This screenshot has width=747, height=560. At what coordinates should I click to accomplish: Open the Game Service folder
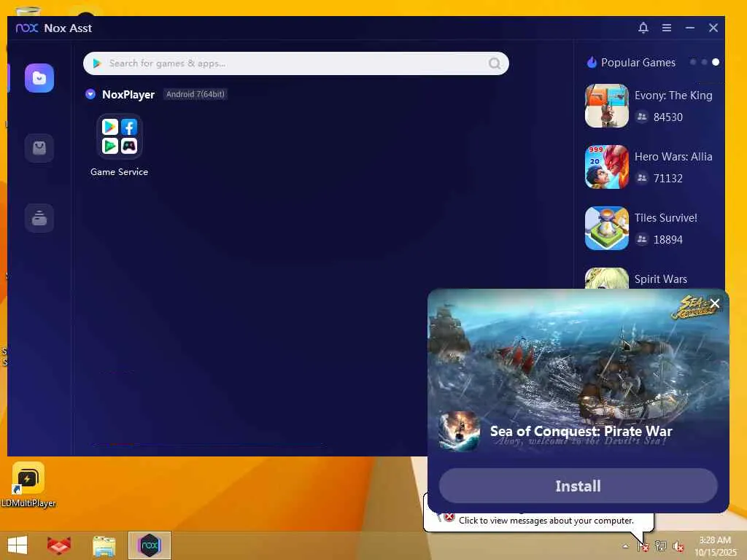[x=119, y=136]
